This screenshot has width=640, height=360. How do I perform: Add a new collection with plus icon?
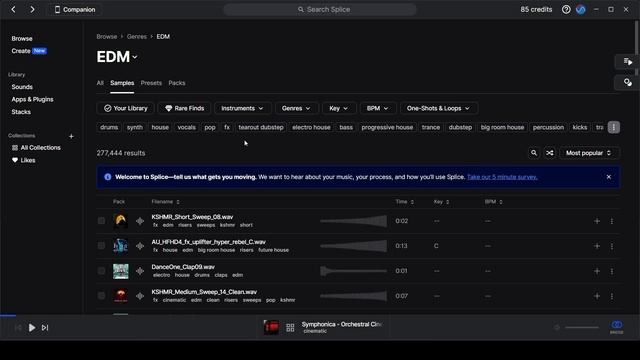pyautogui.click(x=71, y=136)
